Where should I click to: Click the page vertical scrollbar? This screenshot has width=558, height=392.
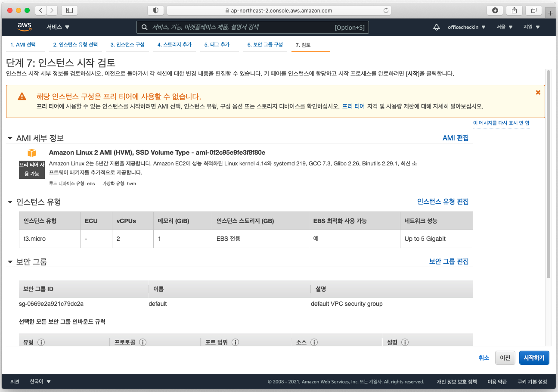(x=548, y=174)
